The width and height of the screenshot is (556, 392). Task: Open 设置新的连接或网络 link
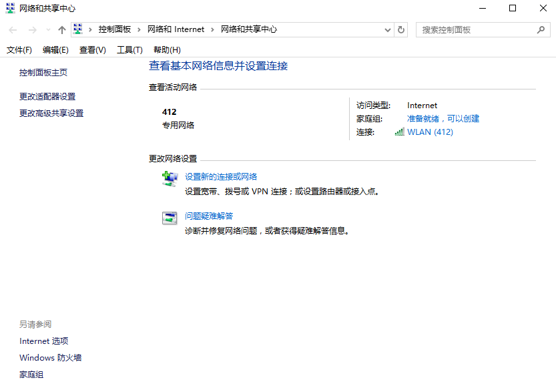221,177
